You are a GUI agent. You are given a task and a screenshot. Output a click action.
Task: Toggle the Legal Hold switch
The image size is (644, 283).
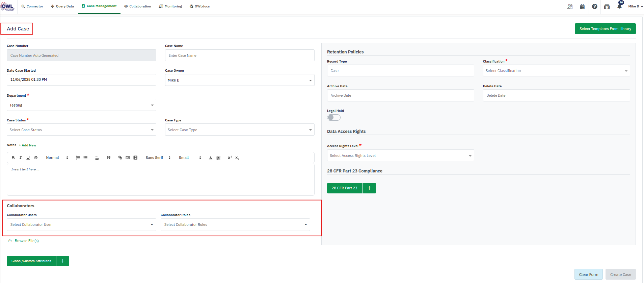(x=334, y=118)
